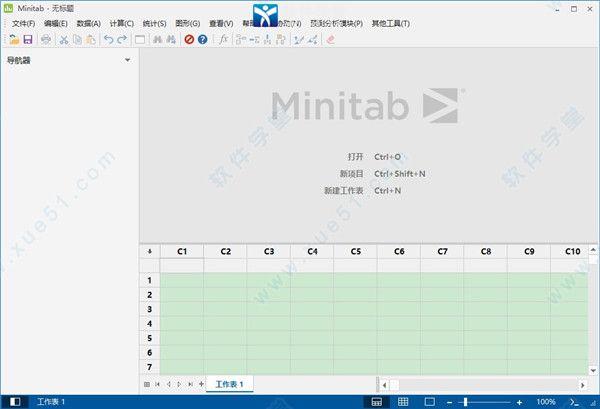
Task: Click the horizontal scrollbar left arrow
Action: [x=384, y=385]
